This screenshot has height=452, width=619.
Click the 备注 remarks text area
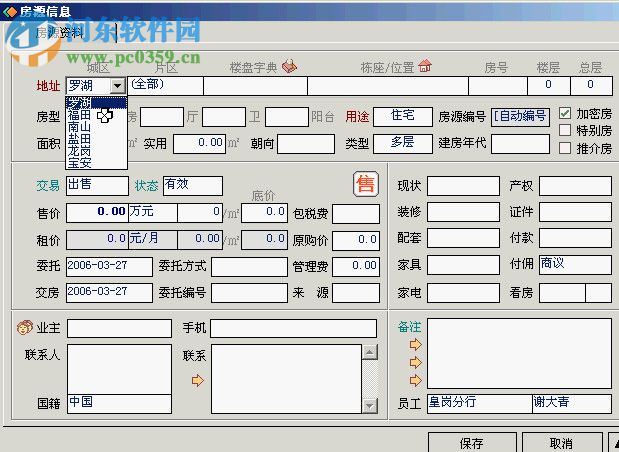point(520,354)
